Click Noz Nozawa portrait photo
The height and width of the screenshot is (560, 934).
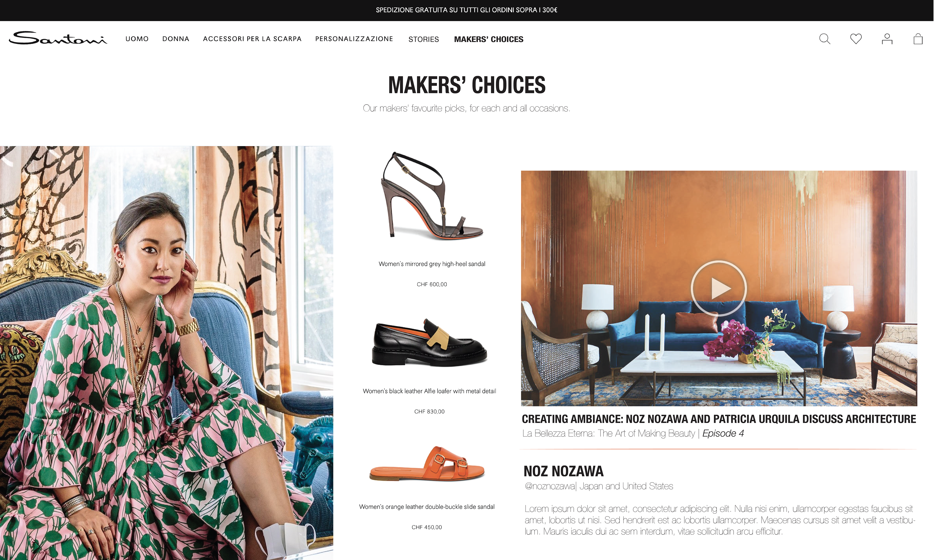coord(166,353)
